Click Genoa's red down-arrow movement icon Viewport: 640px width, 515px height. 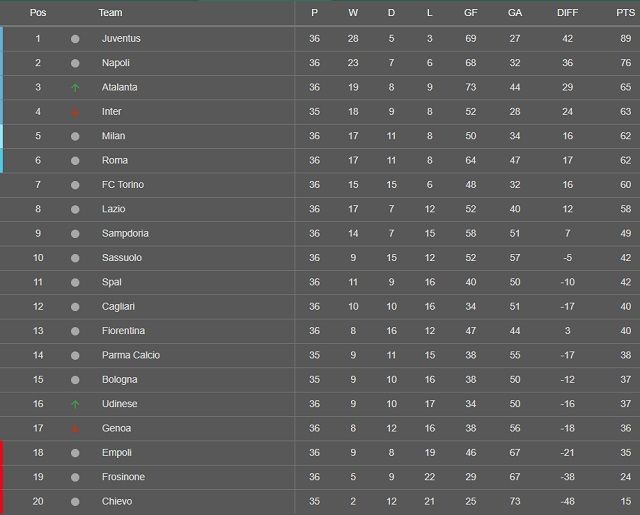(x=75, y=428)
